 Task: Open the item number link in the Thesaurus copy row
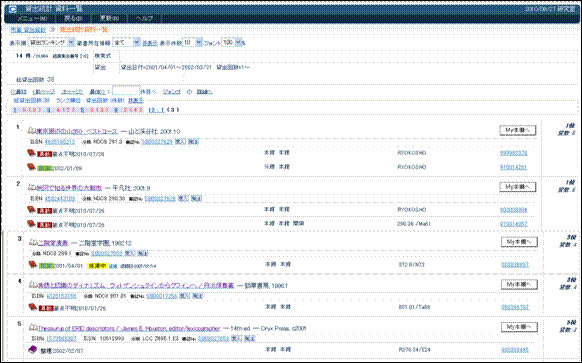pyautogui.click(x=515, y=350)
